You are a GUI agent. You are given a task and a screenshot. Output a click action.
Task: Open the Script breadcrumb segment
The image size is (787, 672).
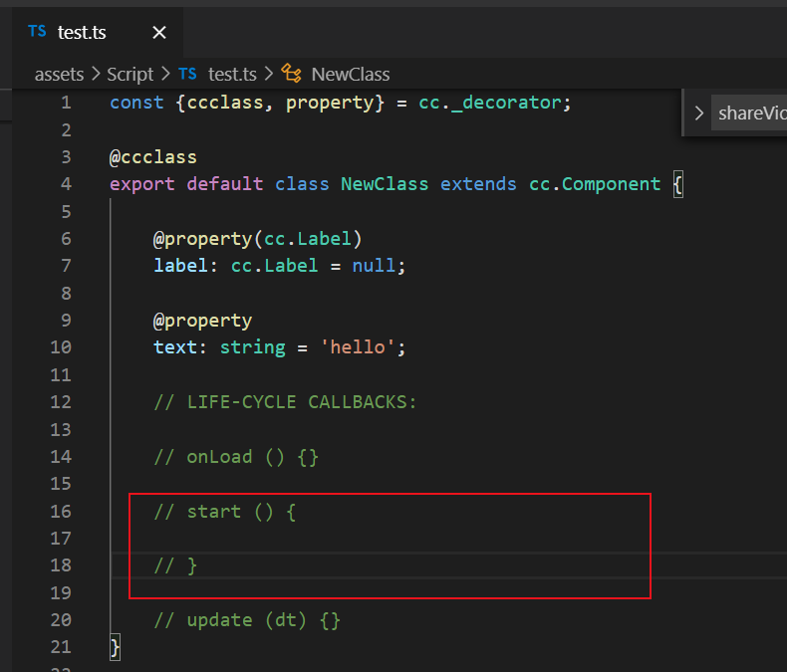pyautogui.click(x=130, y=75)
